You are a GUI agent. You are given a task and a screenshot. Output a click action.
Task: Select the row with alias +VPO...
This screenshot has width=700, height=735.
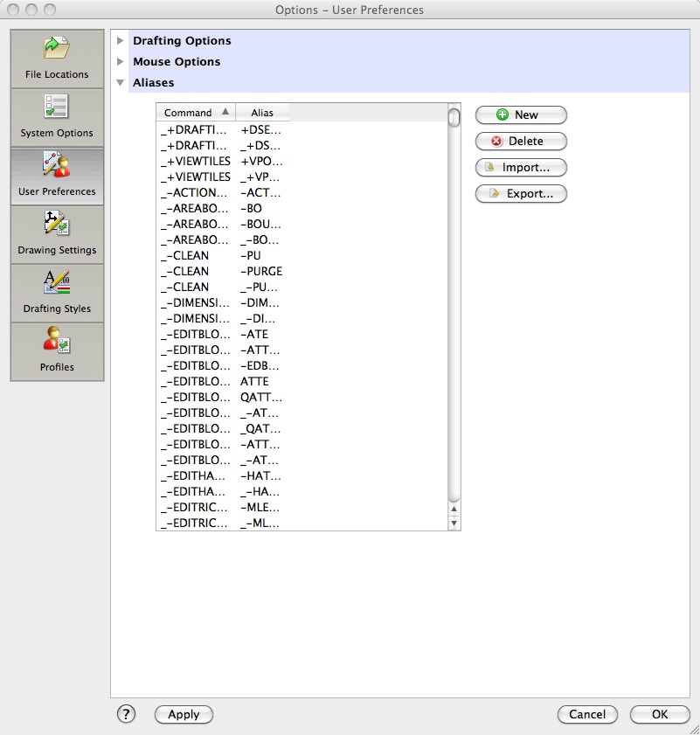tap(302, 162)
